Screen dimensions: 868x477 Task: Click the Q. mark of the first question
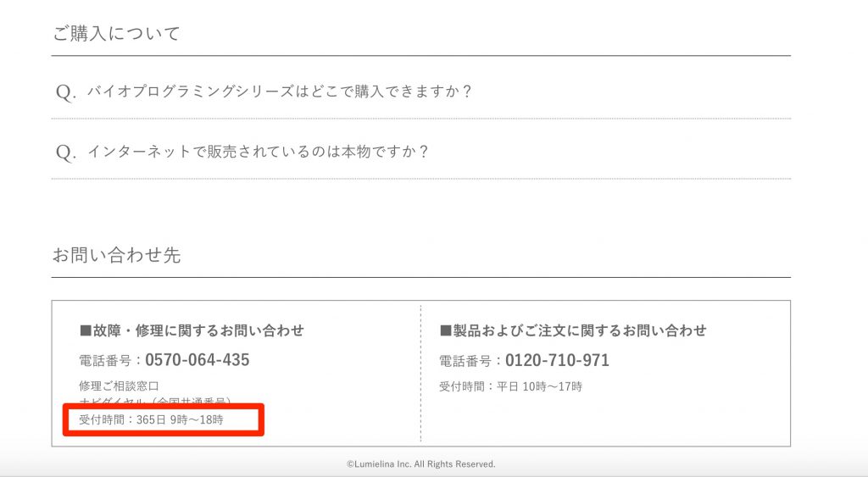(66, 92)
